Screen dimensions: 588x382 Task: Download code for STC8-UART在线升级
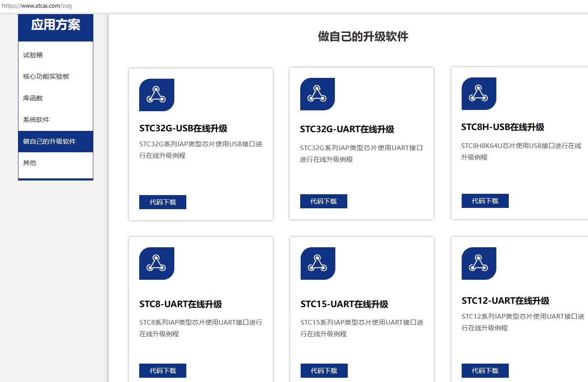tap(162, 370)
